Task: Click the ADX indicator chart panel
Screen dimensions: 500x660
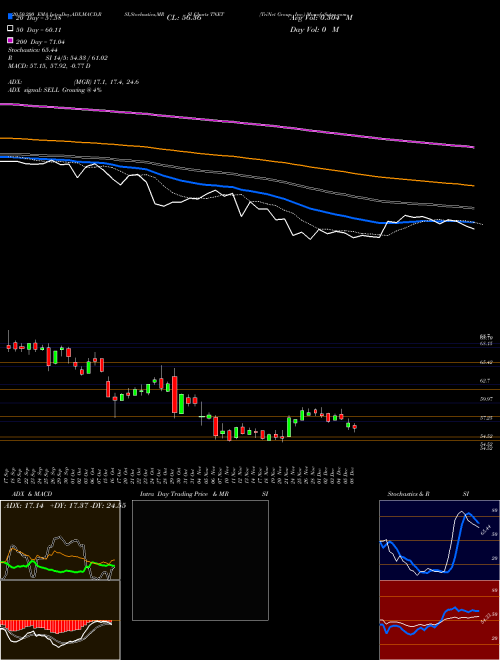Action: [60, 540]
